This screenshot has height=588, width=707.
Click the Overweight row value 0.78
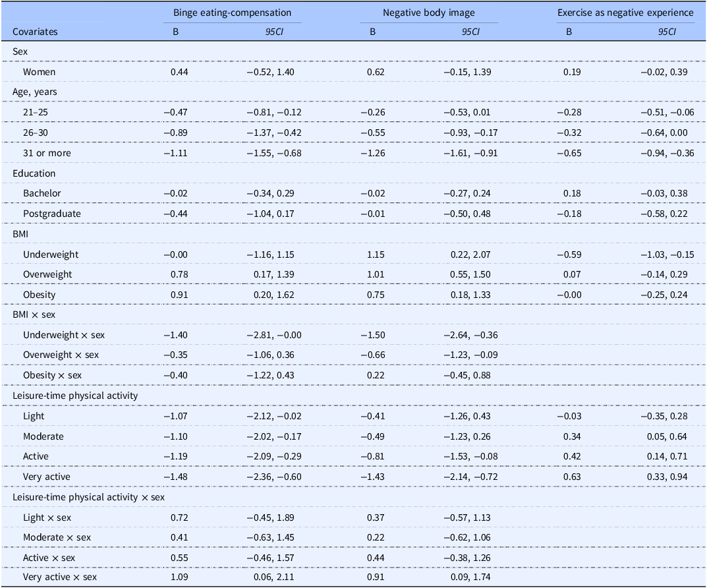[x=179, y=274]
